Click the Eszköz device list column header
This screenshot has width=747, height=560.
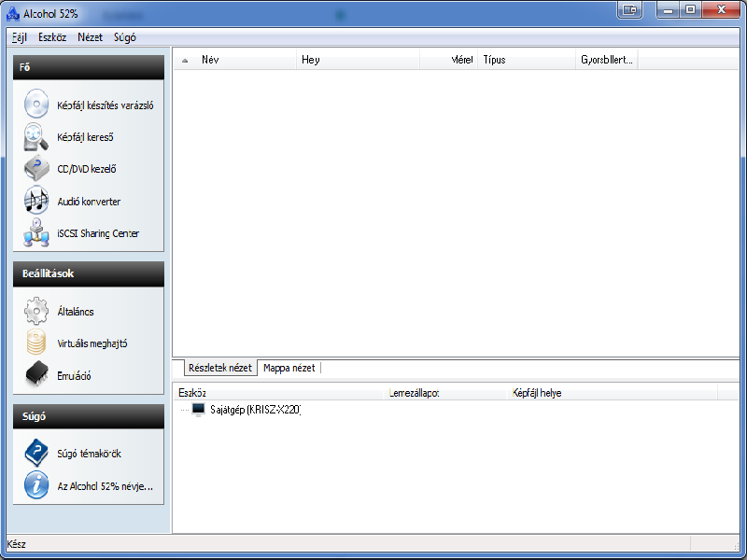point(279,393)
